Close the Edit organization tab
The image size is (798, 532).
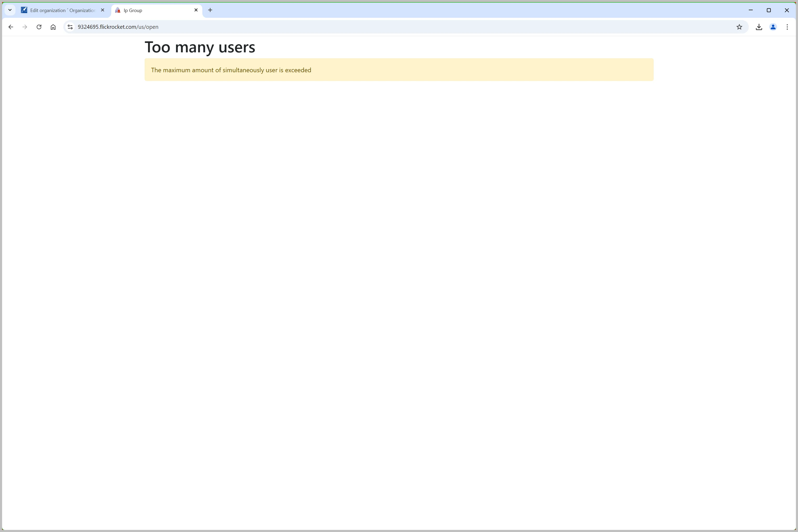coord(102,10)
